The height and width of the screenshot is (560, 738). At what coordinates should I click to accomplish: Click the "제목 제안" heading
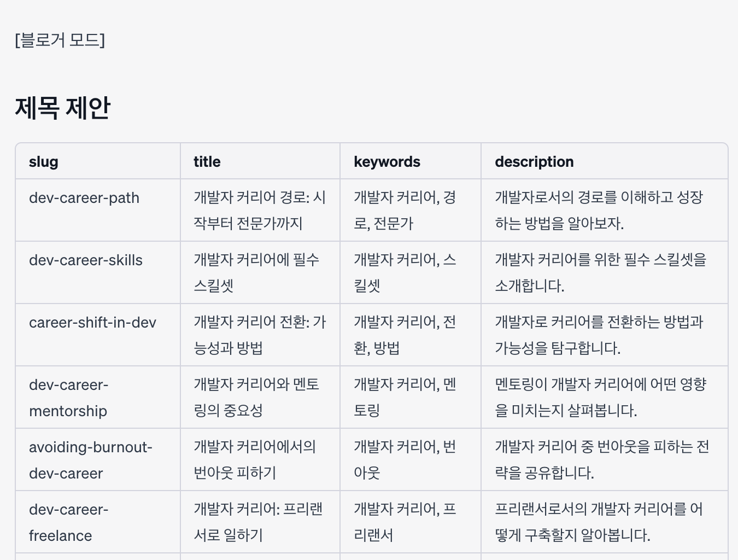[x=62, y=108]
